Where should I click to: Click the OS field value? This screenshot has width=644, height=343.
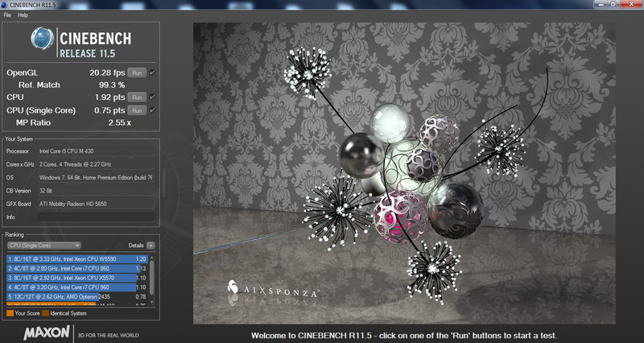[96, 177]
